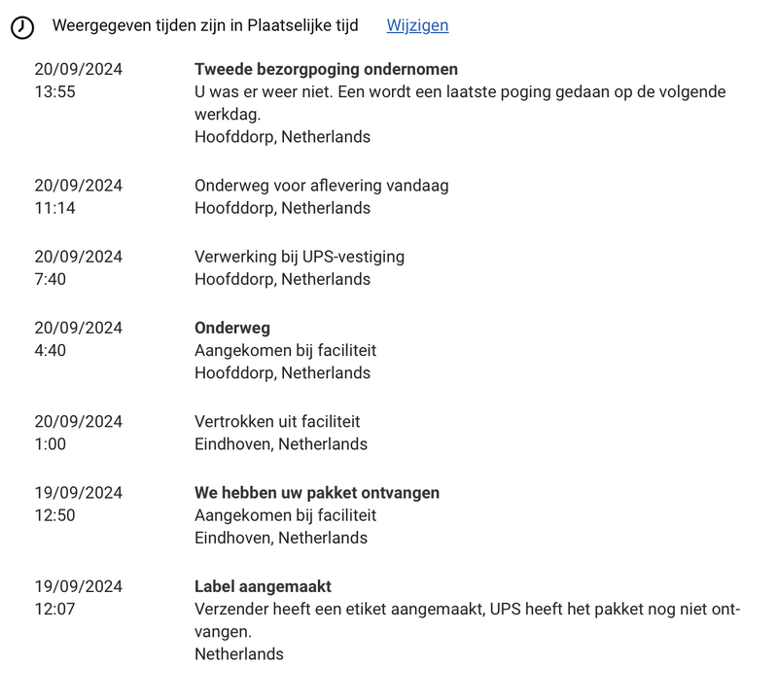
Task: Click the bold "Onderweg" status heading
Action: [x=231, y=328]
